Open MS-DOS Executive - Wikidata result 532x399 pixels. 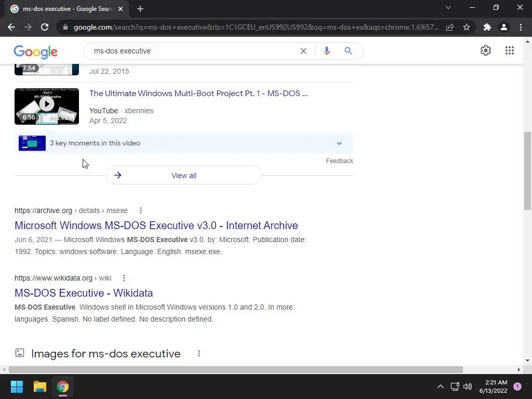tap(84, 293)
